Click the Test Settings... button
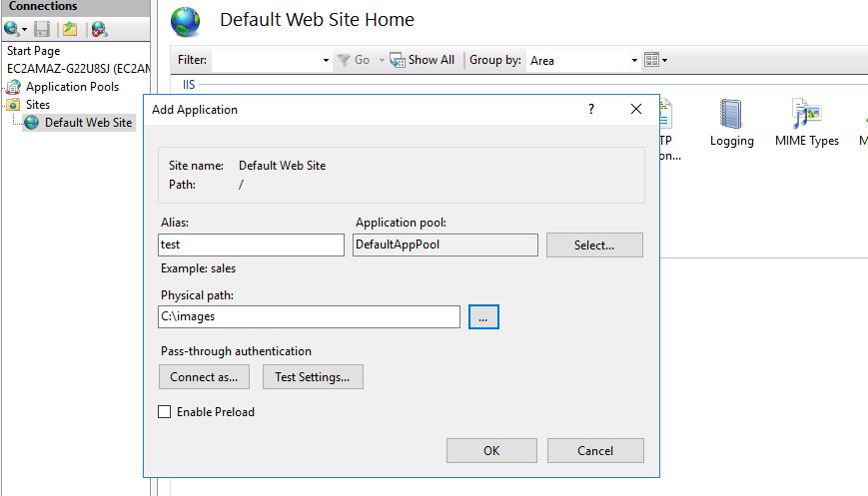Viewport: 868px width, 496px height. [x=313, y=376]
